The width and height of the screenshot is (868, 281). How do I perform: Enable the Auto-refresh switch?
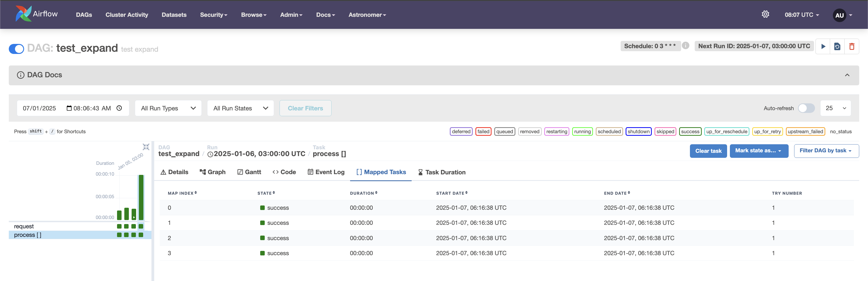pos(806,108)
